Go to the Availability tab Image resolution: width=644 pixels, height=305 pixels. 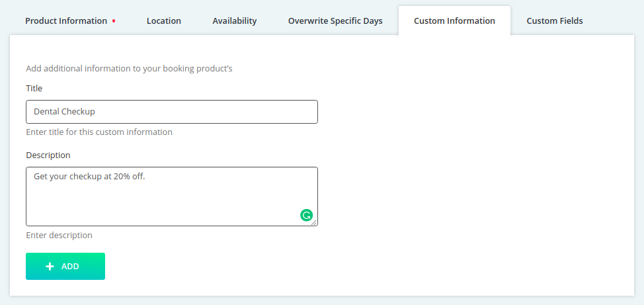(x=235, y=21)
